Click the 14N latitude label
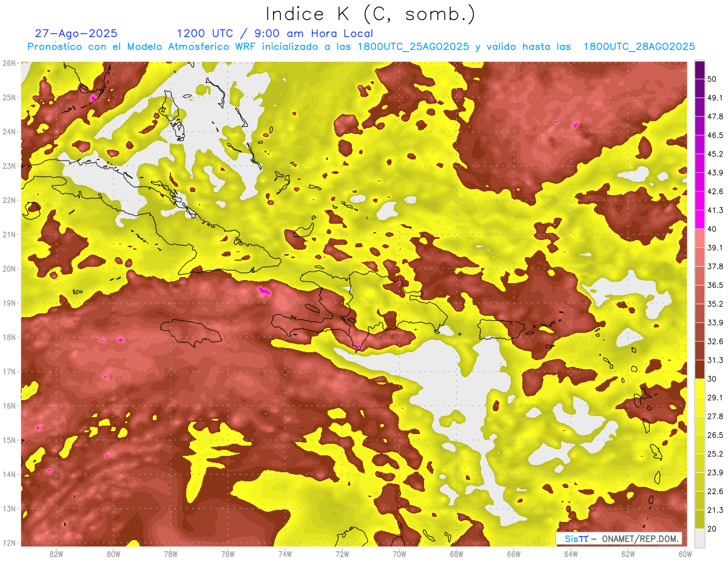This screenshot has height=562, width=728. tap(8, 474)
